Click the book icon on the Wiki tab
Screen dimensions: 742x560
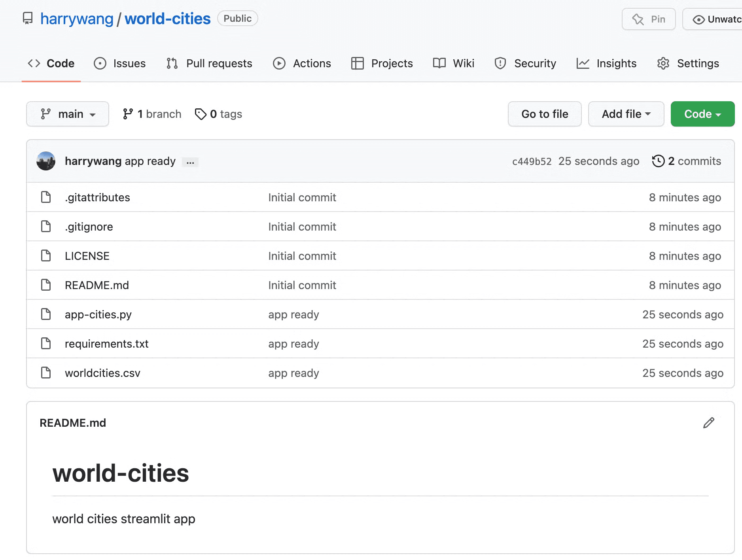[x=439, y=63]
